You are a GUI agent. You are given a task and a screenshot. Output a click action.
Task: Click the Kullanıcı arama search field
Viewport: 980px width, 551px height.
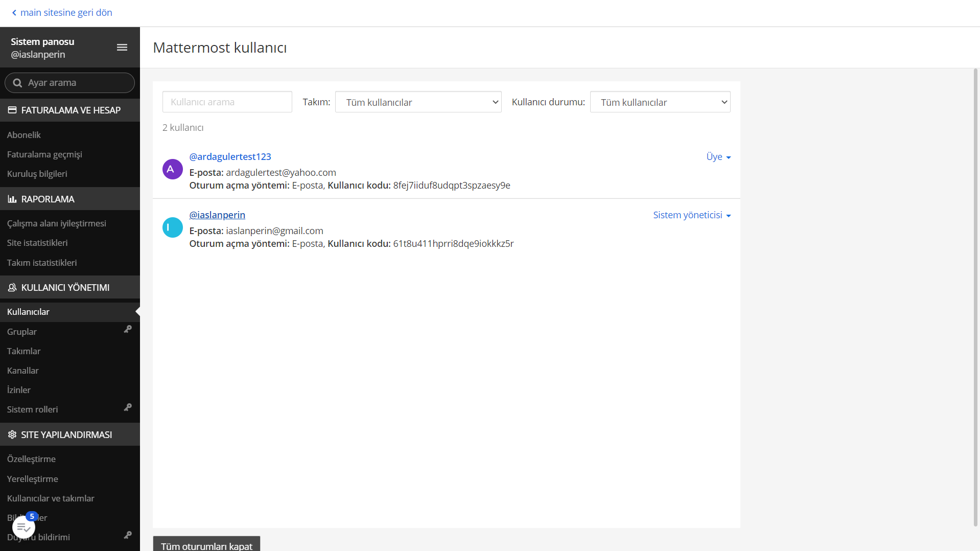(227, 102)
